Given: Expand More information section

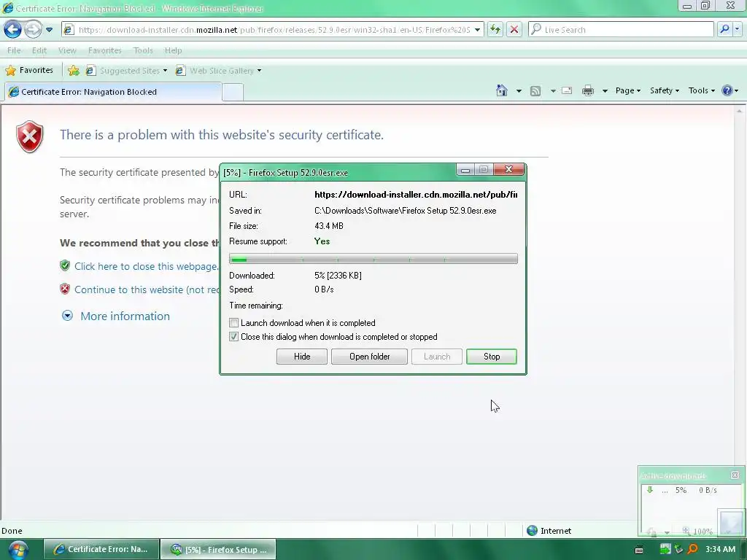Looking at the screenshot, I should coord(116,316).
